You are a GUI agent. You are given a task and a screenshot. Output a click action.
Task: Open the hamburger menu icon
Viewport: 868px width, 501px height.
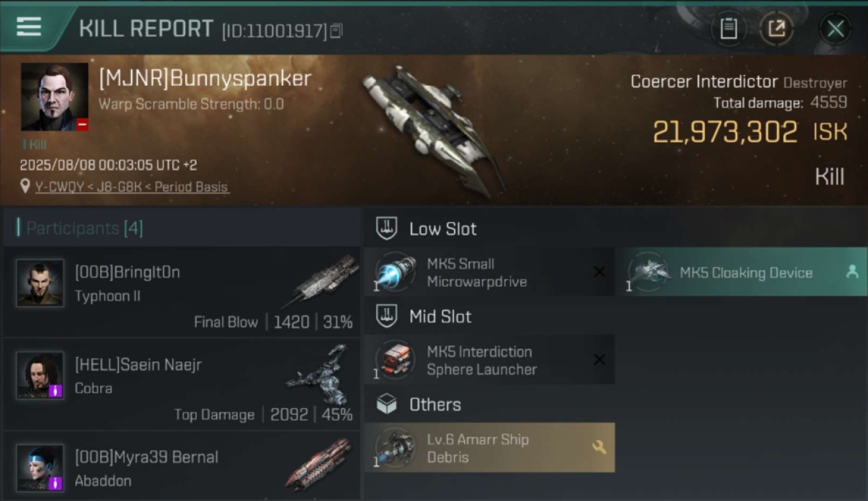pyautogui.click(x=29, y=27)
